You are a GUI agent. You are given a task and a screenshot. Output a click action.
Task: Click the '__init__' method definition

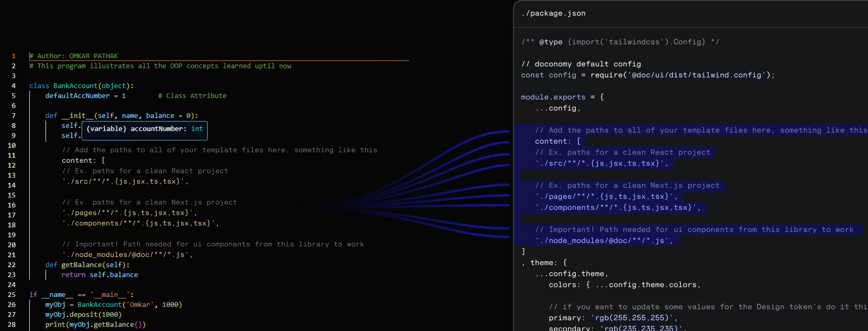(122, 116)
